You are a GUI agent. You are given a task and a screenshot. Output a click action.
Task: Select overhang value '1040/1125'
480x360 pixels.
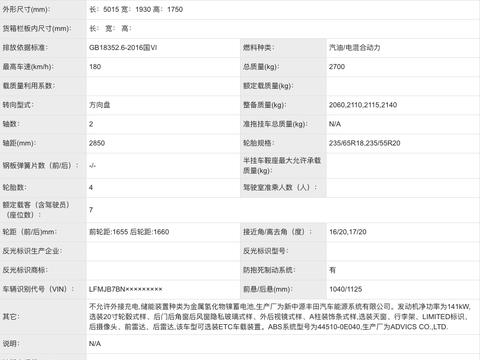[x=346, y=289]
